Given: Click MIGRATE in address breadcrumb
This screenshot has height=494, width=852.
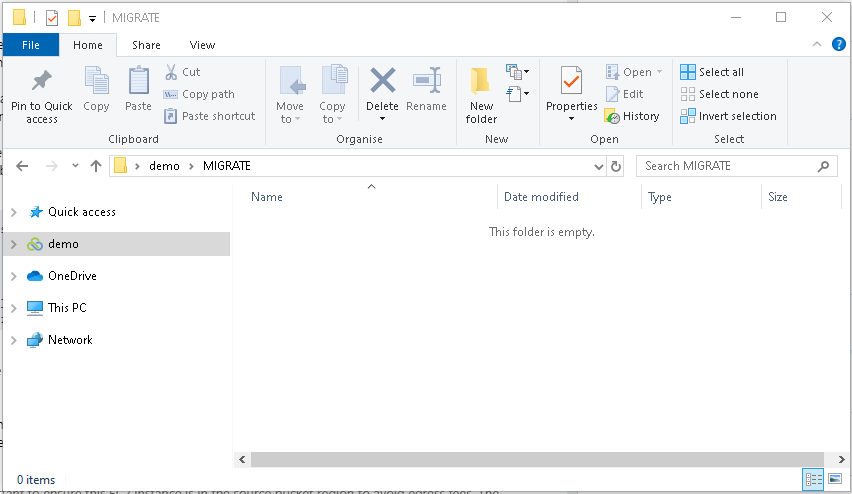Looking at the screenshot, I should click(227, 166).
